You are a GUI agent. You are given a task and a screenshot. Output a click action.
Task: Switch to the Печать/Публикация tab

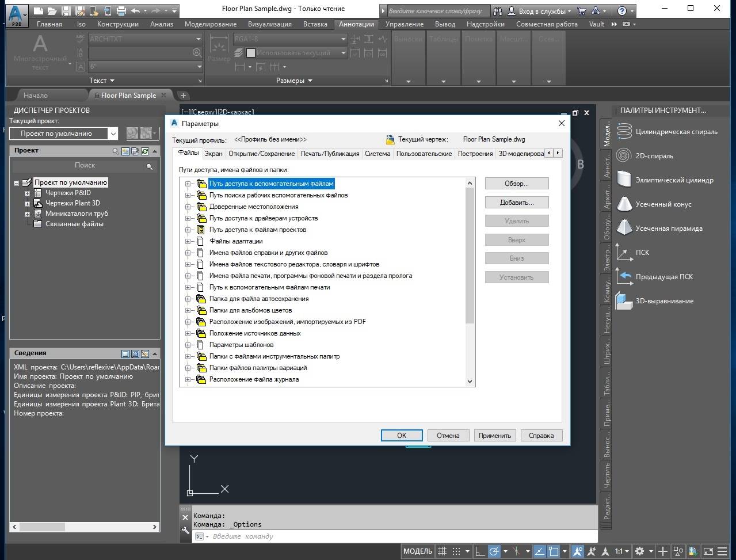[330, 154]
